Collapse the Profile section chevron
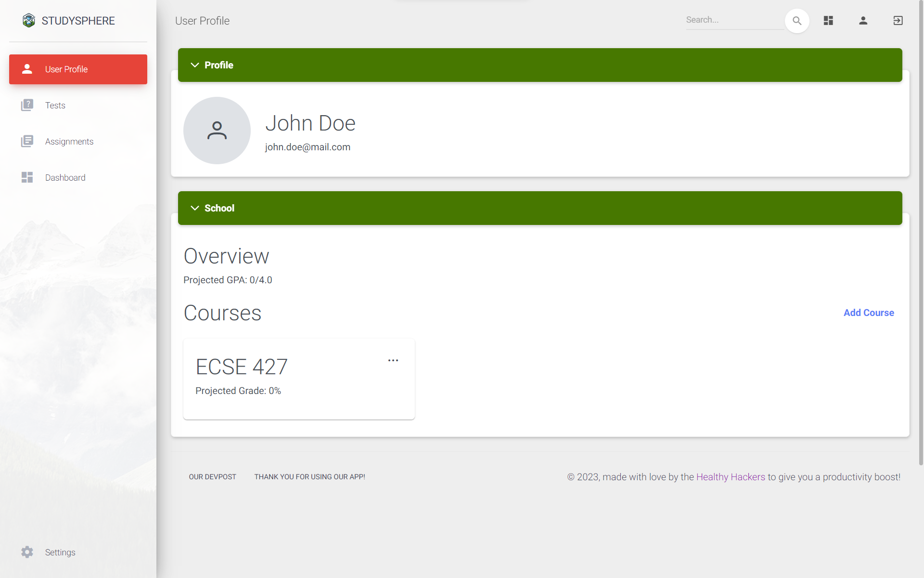Image resolution: width=924 pixels, height=578 pixels. [x=195, y=65]
